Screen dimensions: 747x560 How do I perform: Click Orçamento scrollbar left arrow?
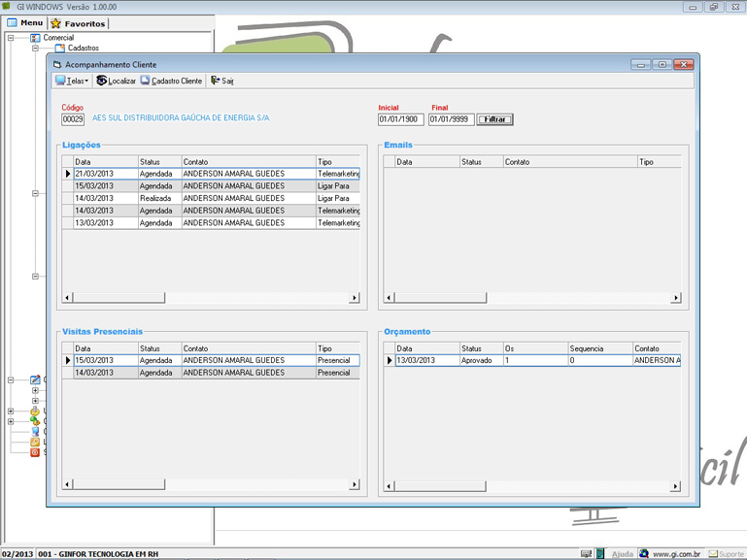coord(389,486)
